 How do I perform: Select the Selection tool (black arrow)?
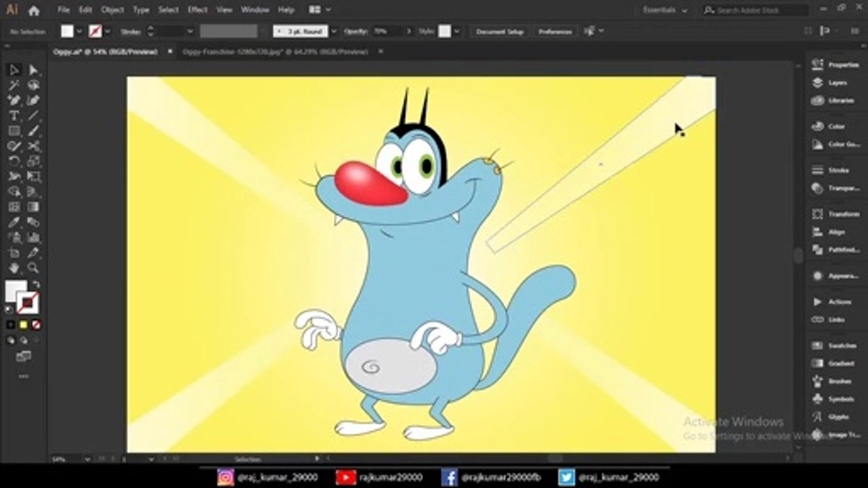point(14,70)
